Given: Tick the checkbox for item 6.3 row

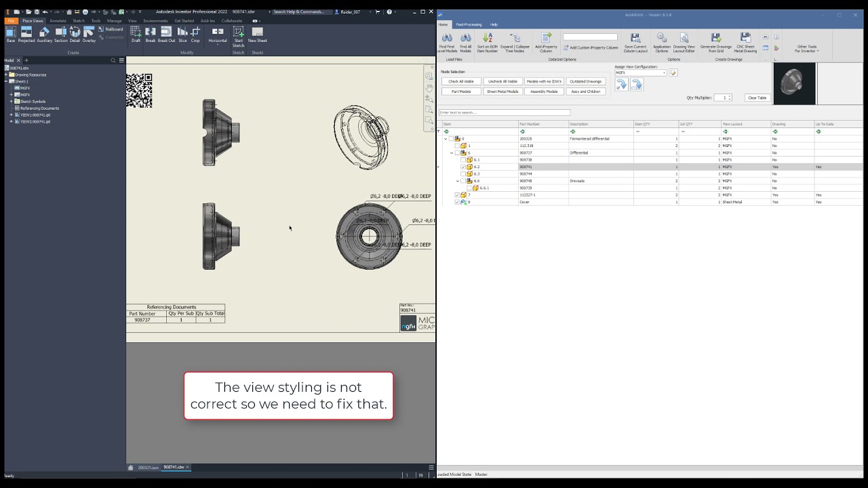Looking at the screenshot, I should click(463, 174).
